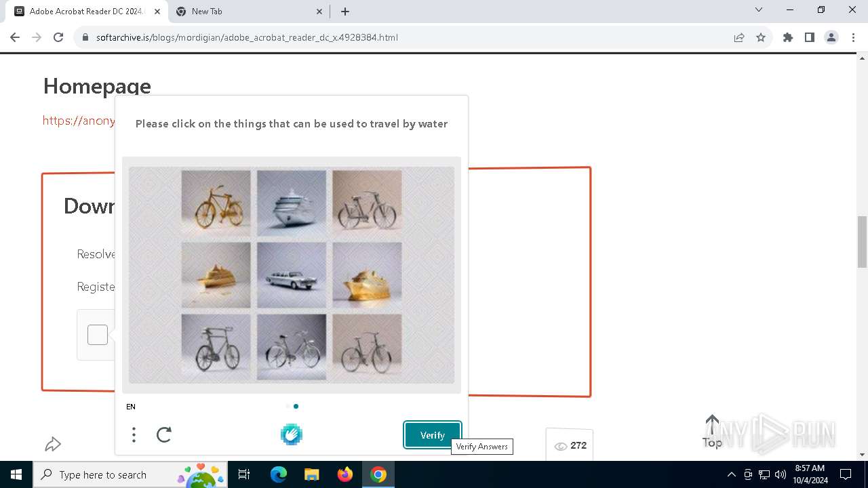This screenshot has height=488, width=868.
Task: Select the golden ship on water image
Action: click(x=367, y=275)
